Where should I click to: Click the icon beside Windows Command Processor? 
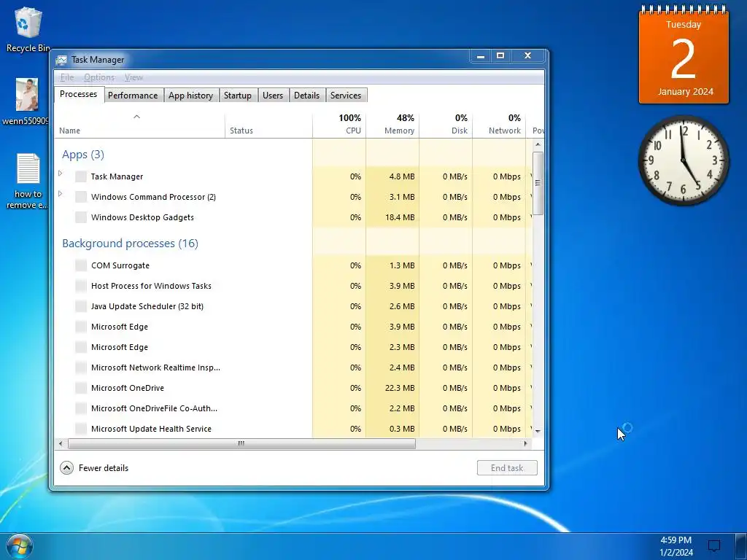click(81, 197)
